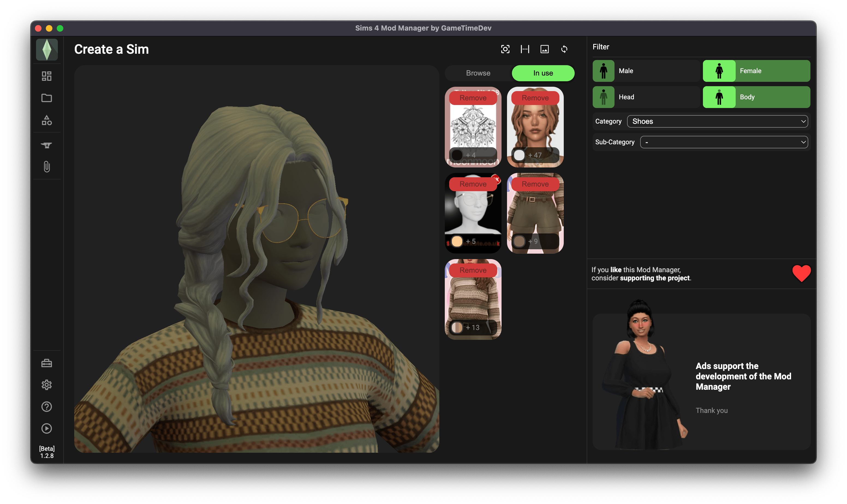
Task: Open the settings gear icon
Action: point(47,385)
